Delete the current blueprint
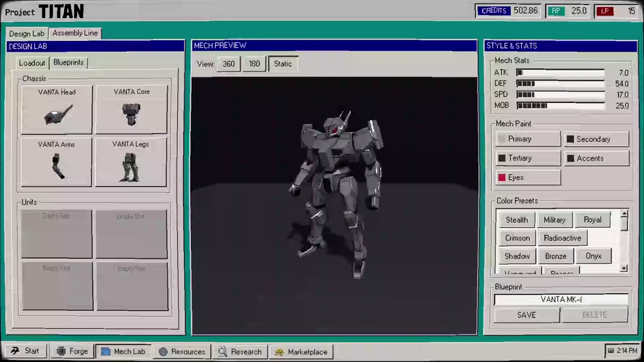This screenshot has height=362, width=644. 594,315
